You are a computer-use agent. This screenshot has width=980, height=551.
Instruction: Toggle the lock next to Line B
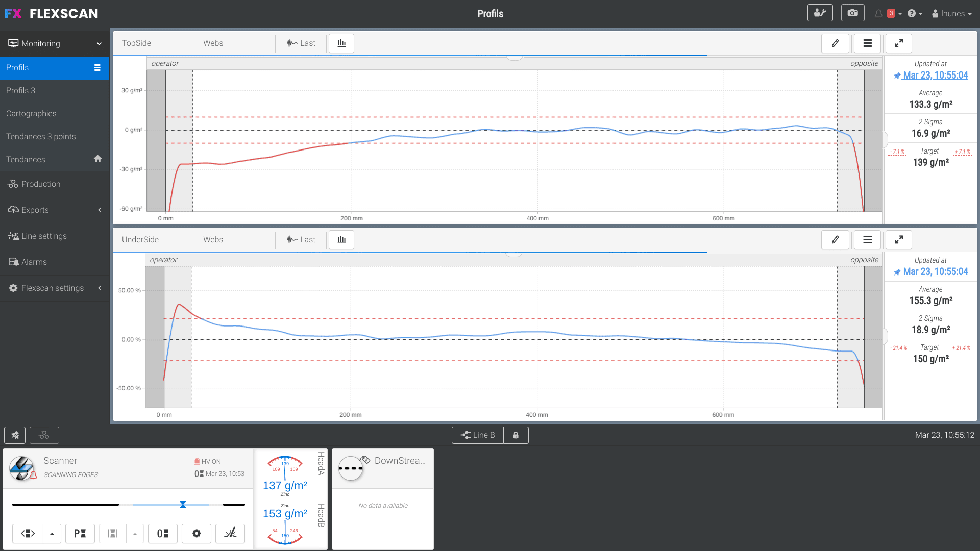pos(516,435)
